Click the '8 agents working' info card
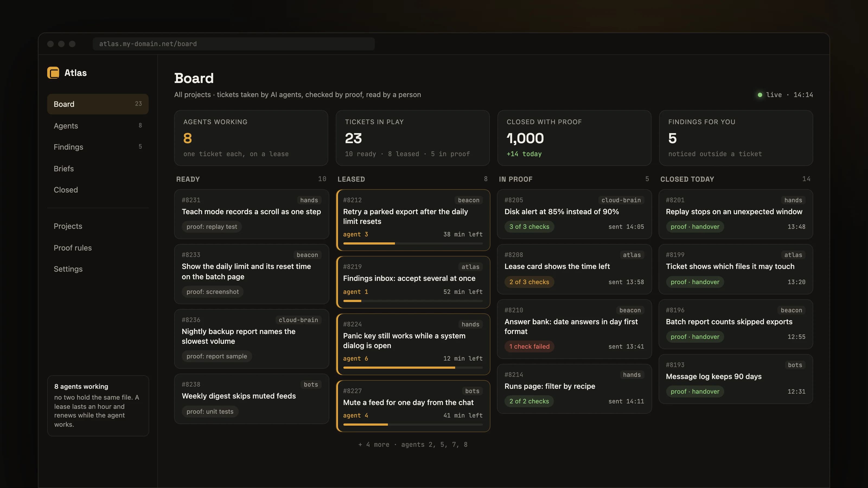The height and width of the screenshot is (488, 868). tap(98, 406)
